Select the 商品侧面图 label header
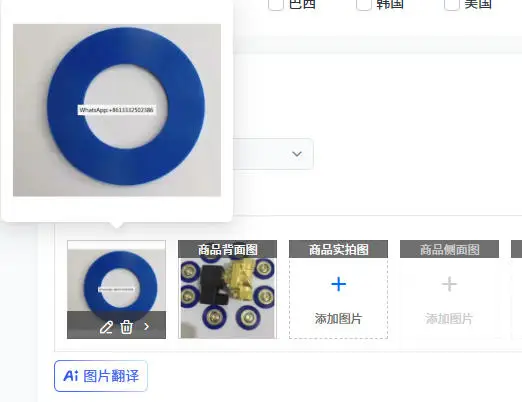 tap(449, 249)
